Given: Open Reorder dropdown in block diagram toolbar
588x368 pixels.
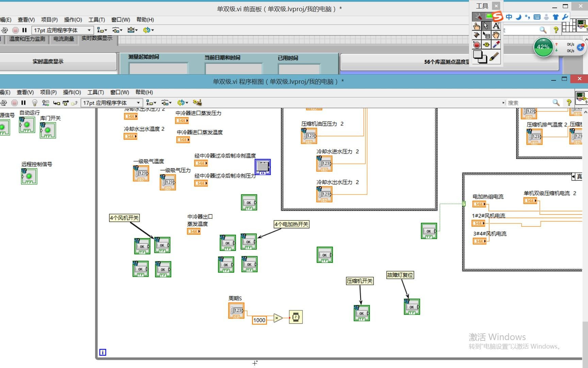Looking at the screenshot, I should pos(183,103).
